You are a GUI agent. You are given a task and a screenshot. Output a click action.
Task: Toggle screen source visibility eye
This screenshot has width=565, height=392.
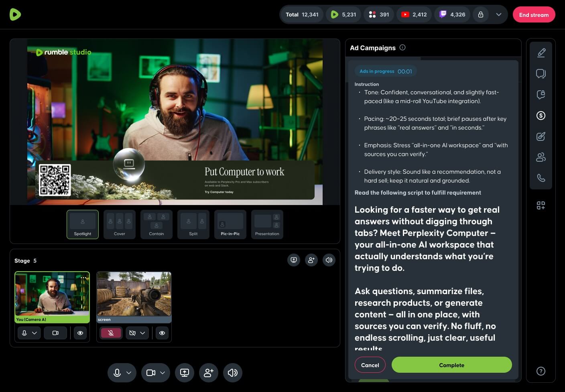tap(162, 333)
